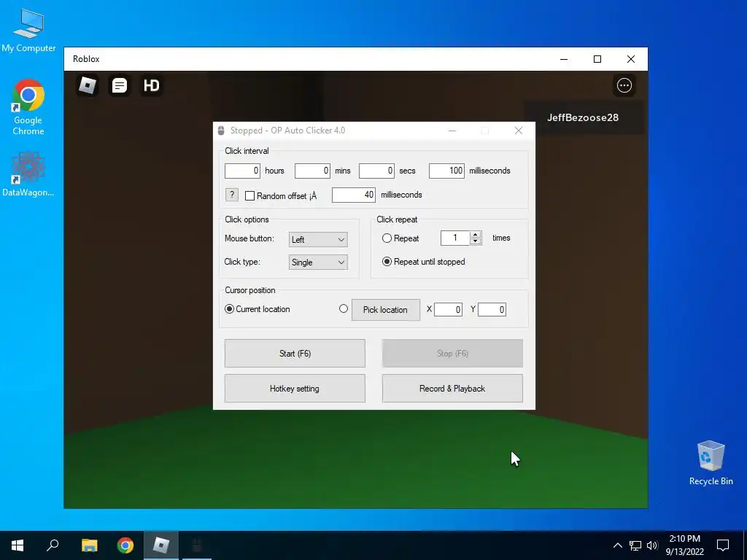The image size is (747, 560).
Task: Click the HD admin icon in Roblox
Action: [x=152, y=86]
